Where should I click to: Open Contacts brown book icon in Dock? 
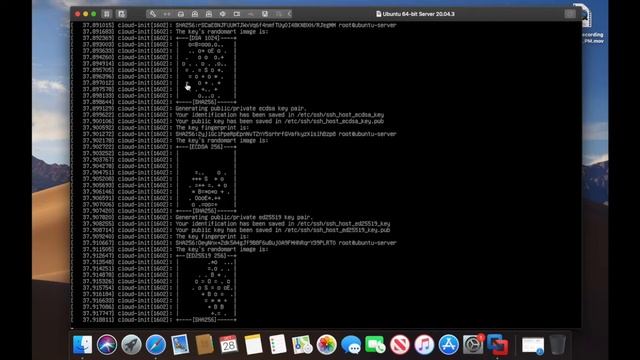pos(204,345)
